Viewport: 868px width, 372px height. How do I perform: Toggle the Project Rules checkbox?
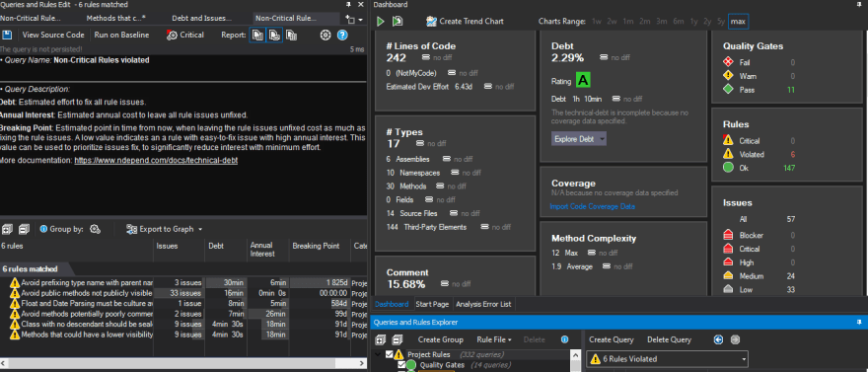390,354
